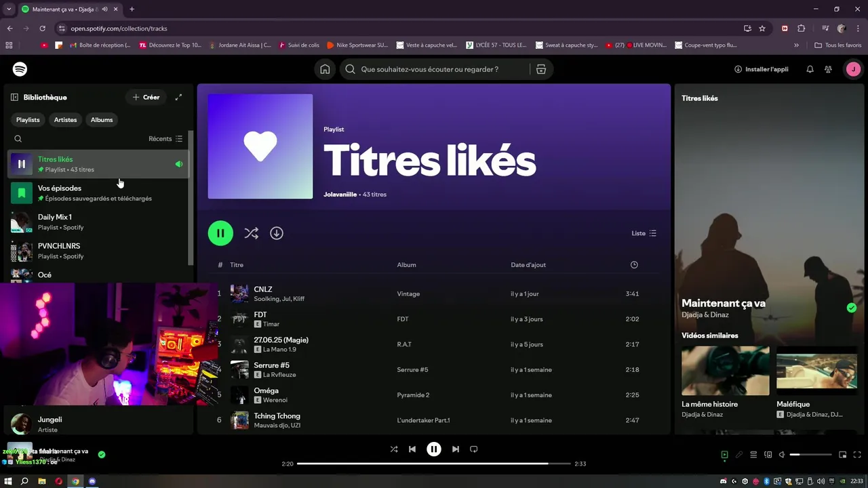Screen dimensions: 868x488
Task: Open the PVNCHLNRS playlist
Action: [x=98, y=251]
